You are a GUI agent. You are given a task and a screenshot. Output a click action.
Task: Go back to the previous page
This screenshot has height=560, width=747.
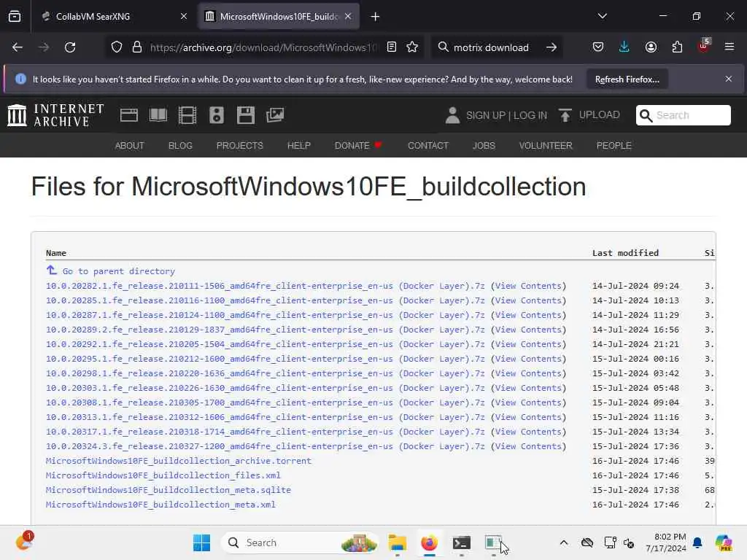(18, 47)
